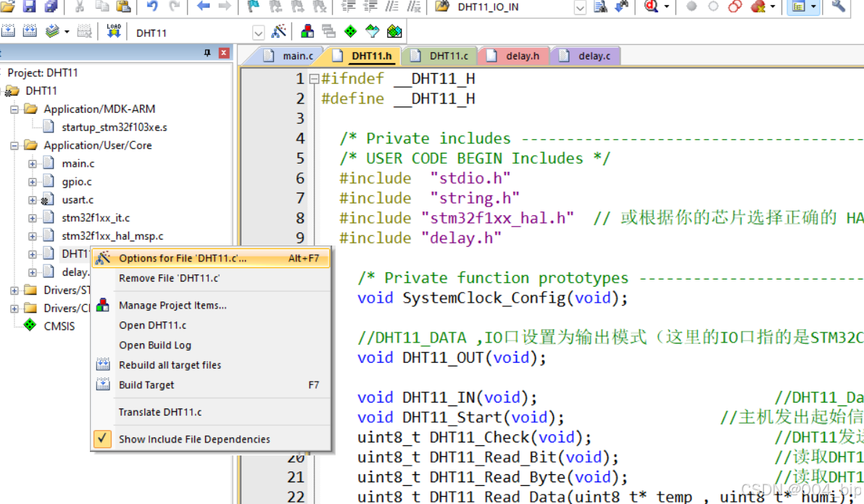The height and width of the screenshot is (504, 864).
Task: Open Select Software Packs funnel icon
Action: (x=373, y=31)
